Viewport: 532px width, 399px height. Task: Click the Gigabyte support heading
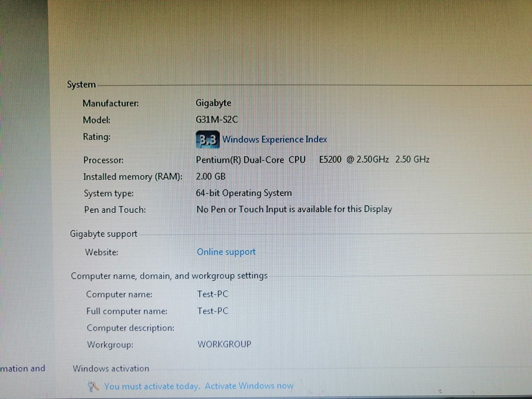click(x=104, y=234)
